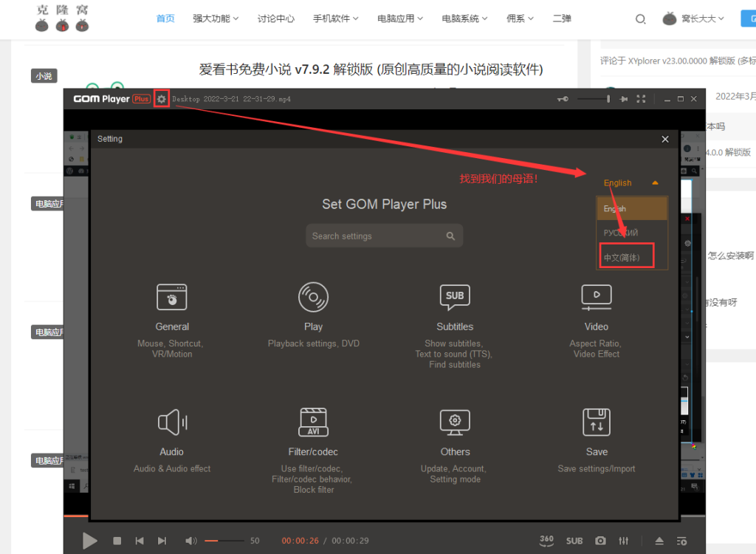Take a screen capture with camera icon
Viewport: 756px width, 554px height.
(600, 541)
